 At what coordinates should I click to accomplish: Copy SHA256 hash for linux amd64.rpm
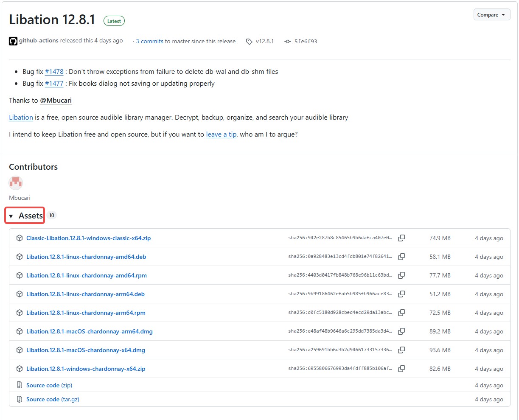click(401, 275)
